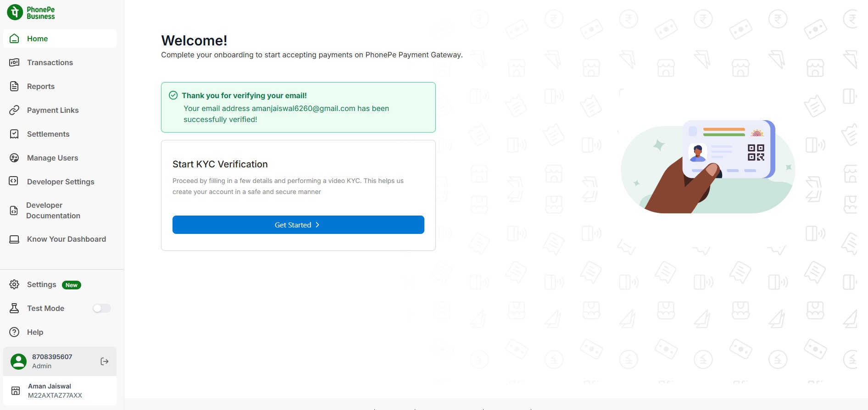Click the Test Mode label
This screenshot has height=410, width=868.
pos(45,308)
